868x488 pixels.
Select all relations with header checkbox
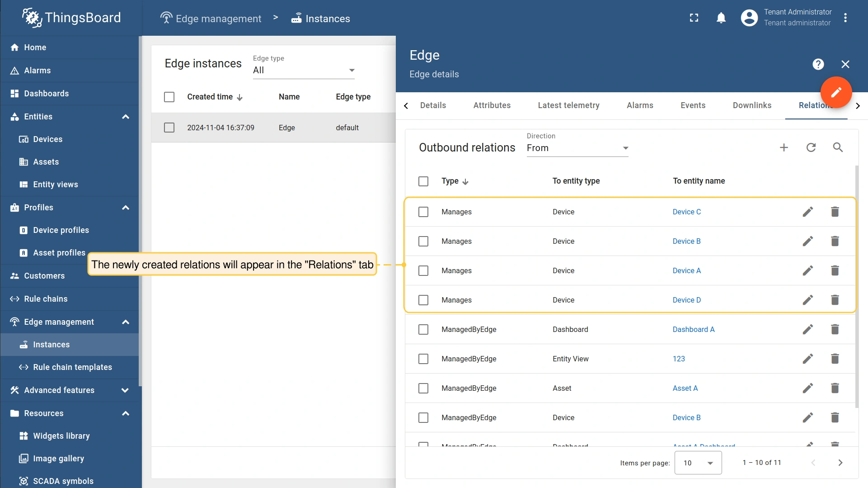[423, 181]
